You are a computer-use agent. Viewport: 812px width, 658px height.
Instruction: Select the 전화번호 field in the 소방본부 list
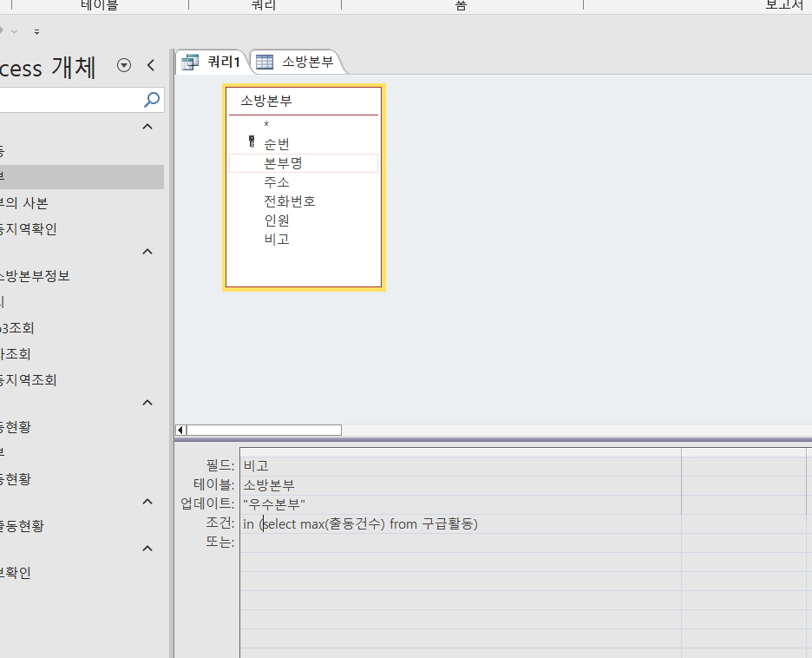tap(290, 201)
